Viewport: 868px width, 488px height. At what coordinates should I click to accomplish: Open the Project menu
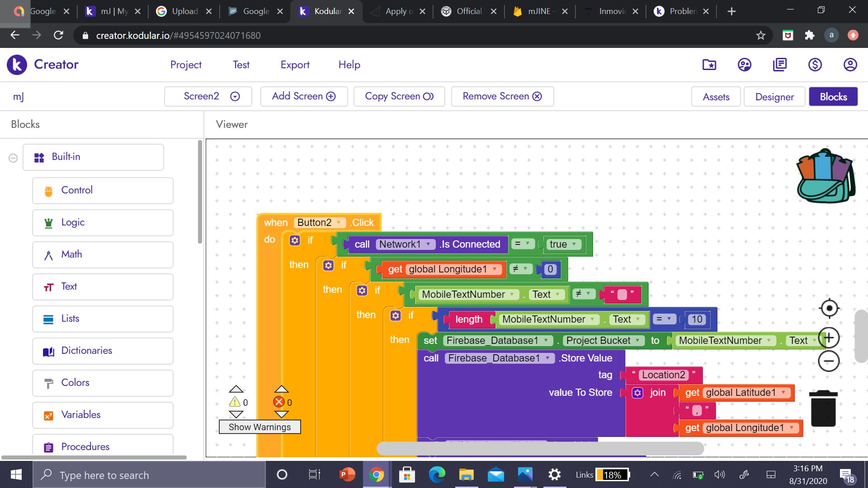point(186,65)
